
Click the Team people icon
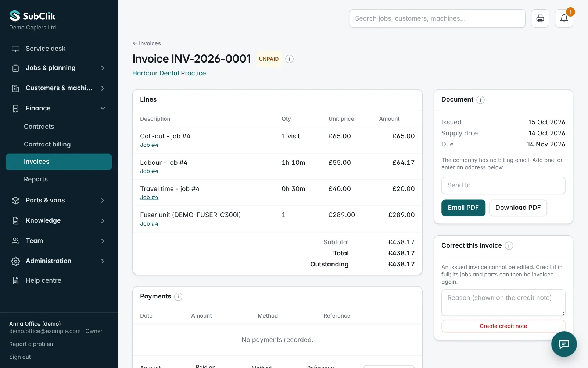click(x=15, y=241)
